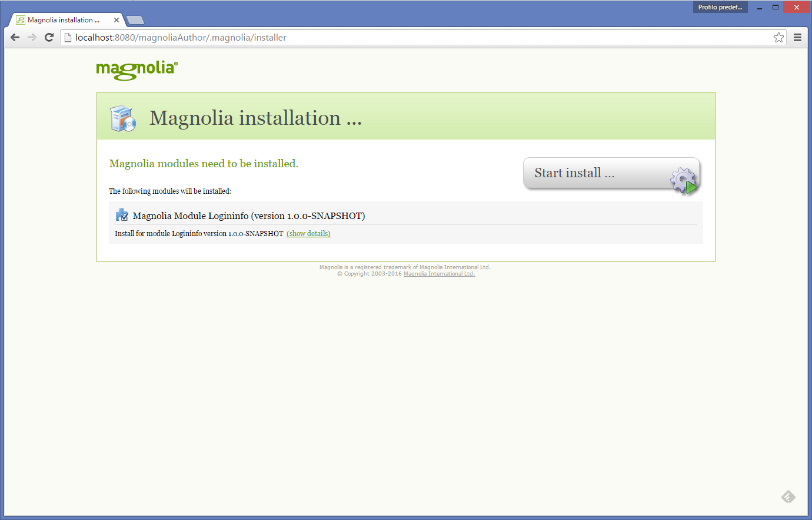Click 'Install for module Logininfo version 1.0.0-SNAPSHOT' text
The image size is (812, 520).
199,234
